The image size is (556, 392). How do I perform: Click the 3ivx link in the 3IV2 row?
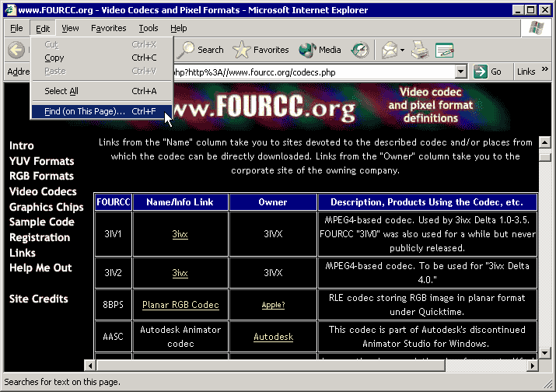click(x=180, y=273)
